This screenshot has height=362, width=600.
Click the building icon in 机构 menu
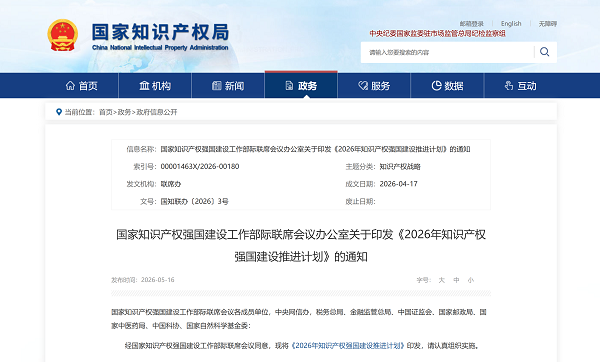144,85
